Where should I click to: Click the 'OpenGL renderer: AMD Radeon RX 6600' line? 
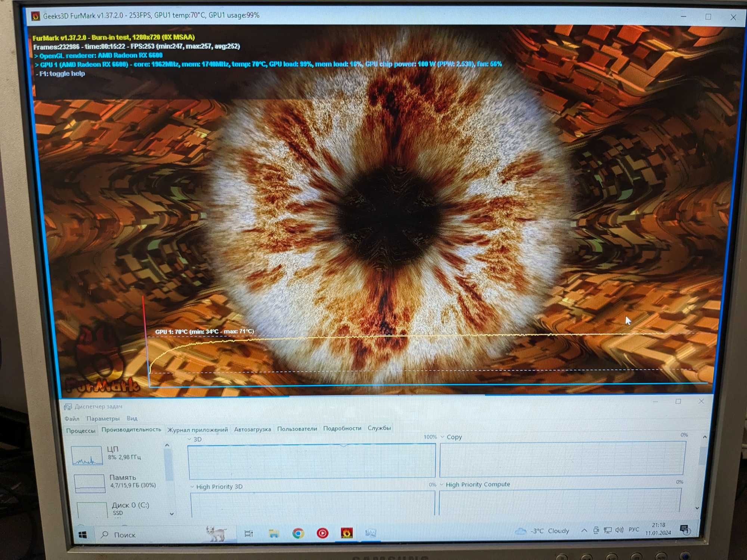point(98,56)
